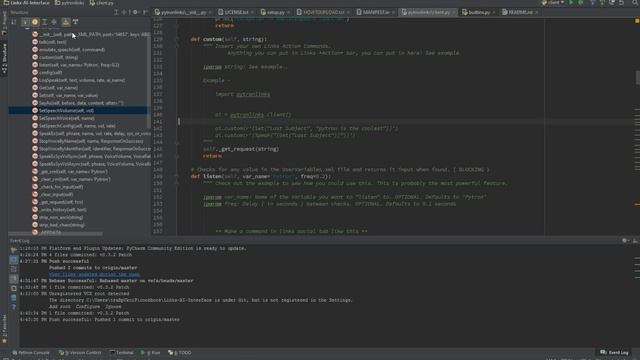640x360 pixels.
Task: Toggle the diamond-shaped Structure filter icon
Action: pos(54,22)
